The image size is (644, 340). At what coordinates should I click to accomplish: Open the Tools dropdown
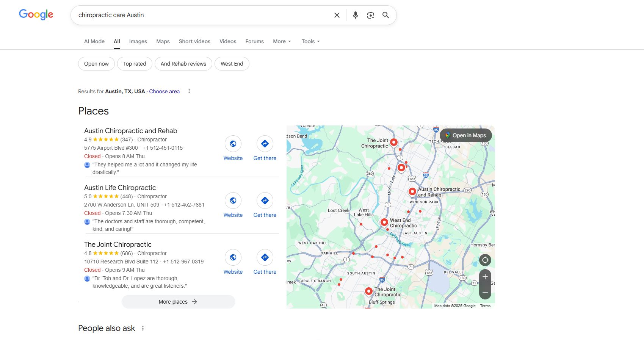(310, 41)
